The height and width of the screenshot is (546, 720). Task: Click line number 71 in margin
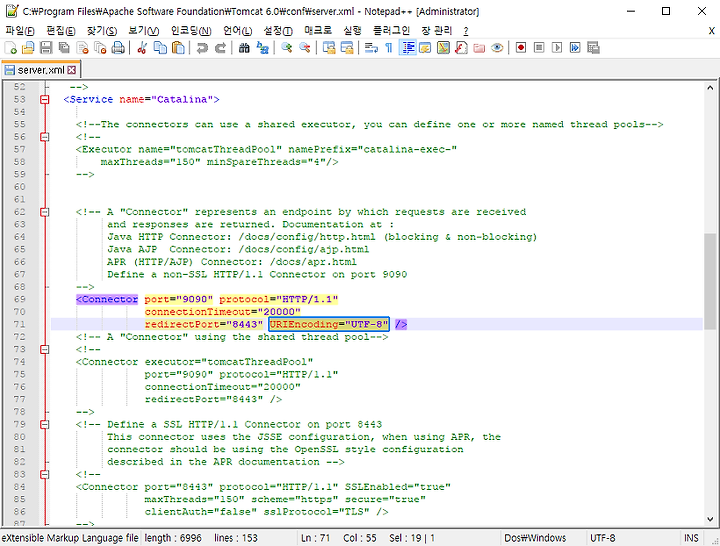20,324
